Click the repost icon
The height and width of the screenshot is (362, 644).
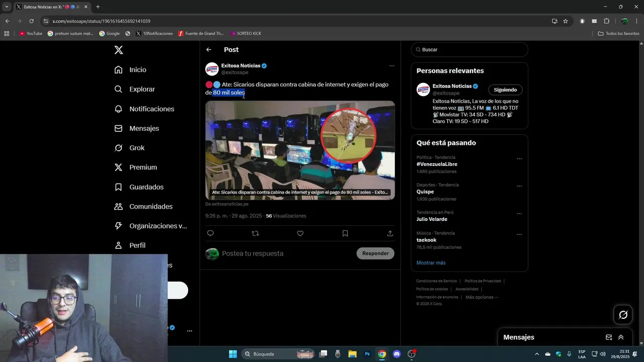click(x=255, y=233)
